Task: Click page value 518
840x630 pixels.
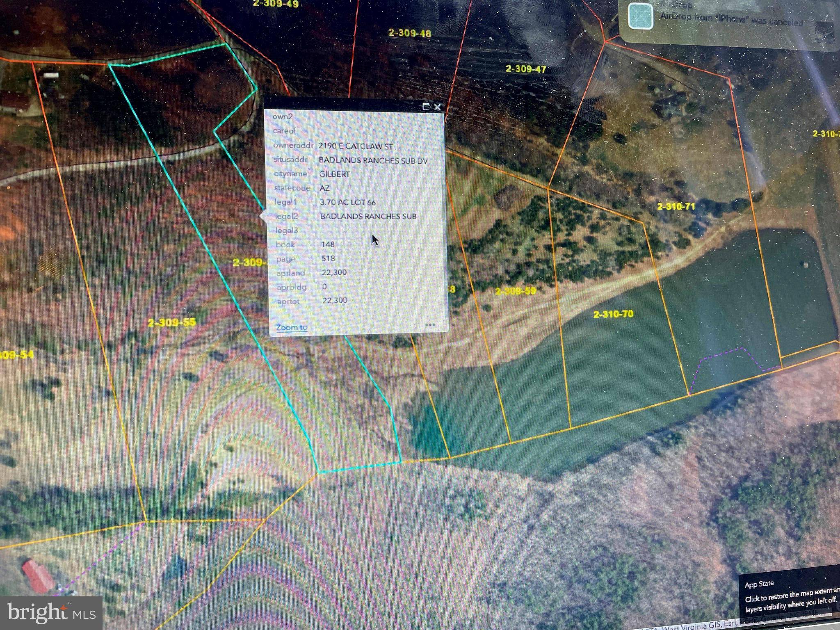Action: pos(328,258)
